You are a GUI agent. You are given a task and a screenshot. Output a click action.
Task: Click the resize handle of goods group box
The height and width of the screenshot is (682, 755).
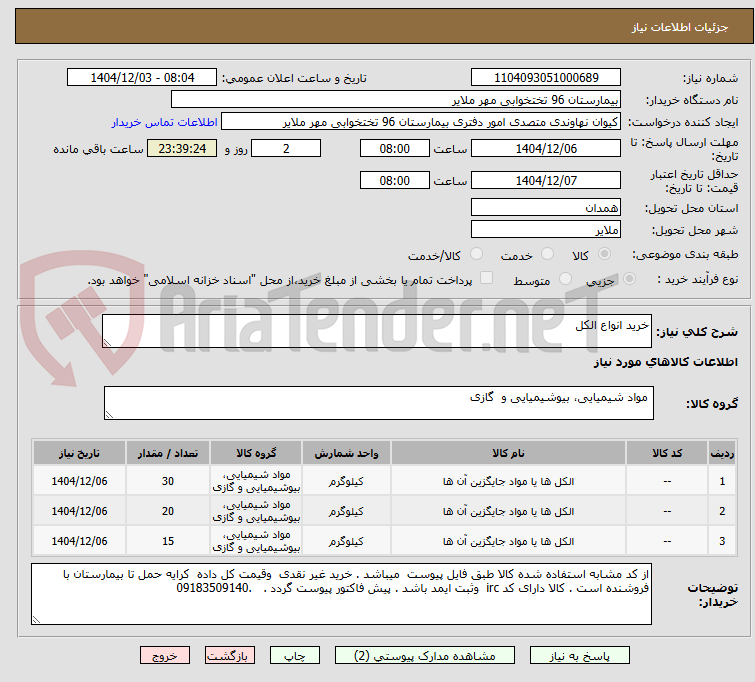pyautogui.click(x=109, y=415)
